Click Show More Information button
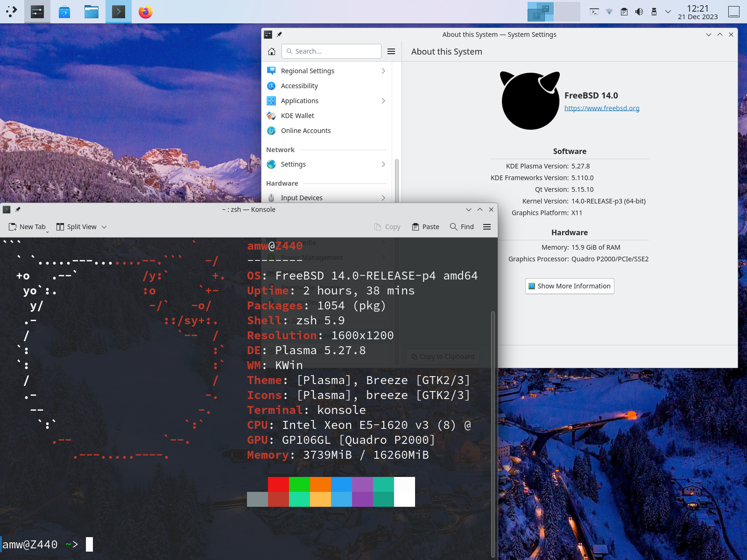This screenshot has height=560, width=747. pyautogui.click(x=570, y=286)
